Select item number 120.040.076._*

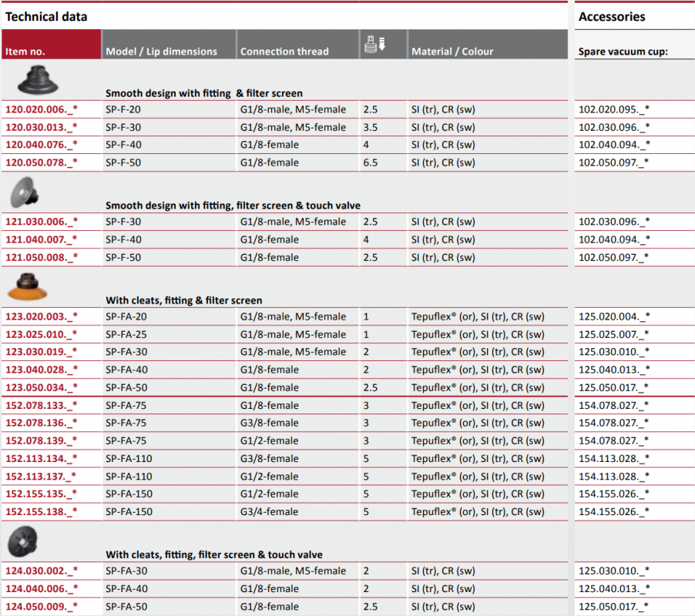(x=41, y=145)
